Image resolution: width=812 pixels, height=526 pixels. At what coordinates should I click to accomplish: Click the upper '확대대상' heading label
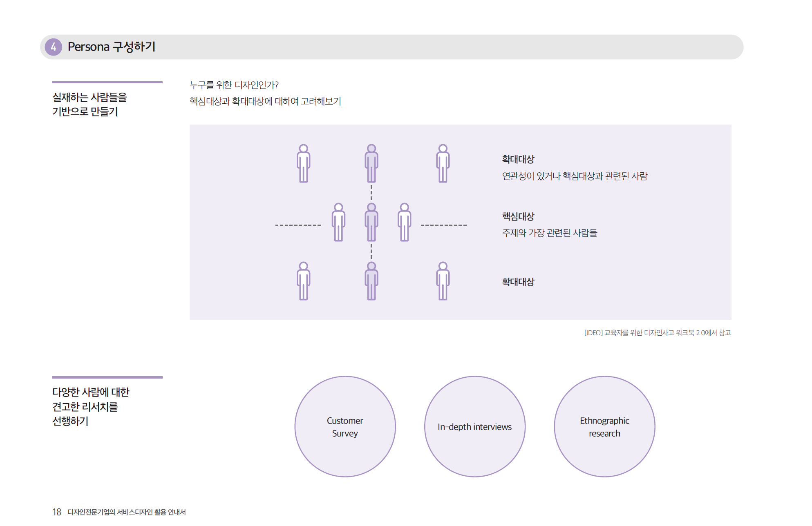(x=518, y=159)
